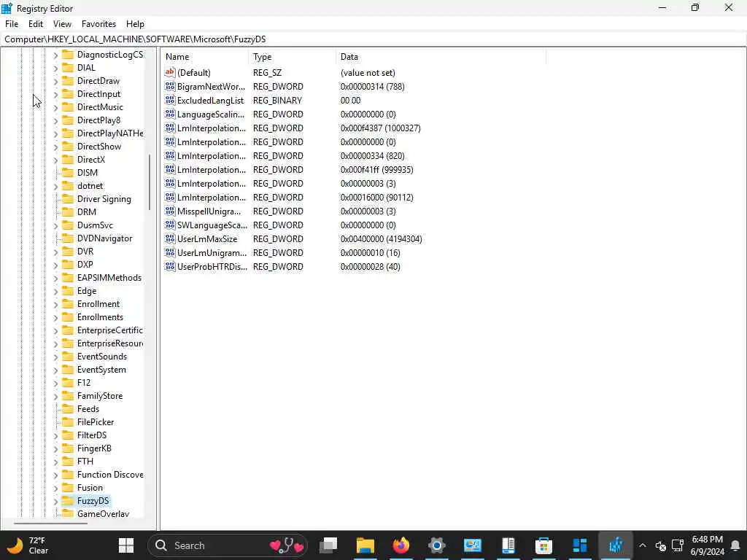Select the ExcludedLangList binary value icon

[x=170, y=100]
